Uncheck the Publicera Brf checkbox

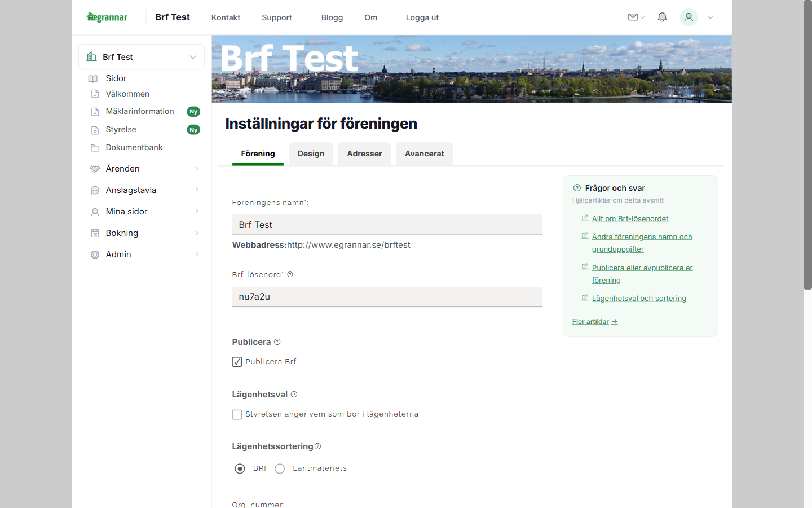click(x=237, y=362)
